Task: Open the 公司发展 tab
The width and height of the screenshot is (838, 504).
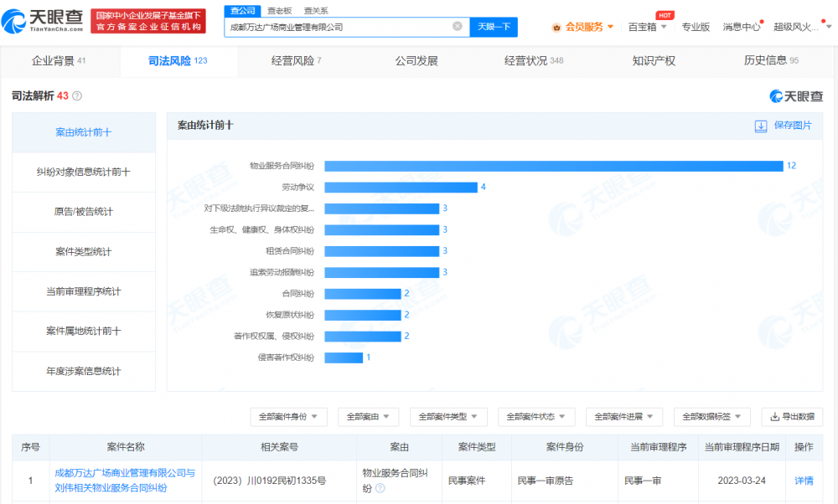Action: pos(416,61)
